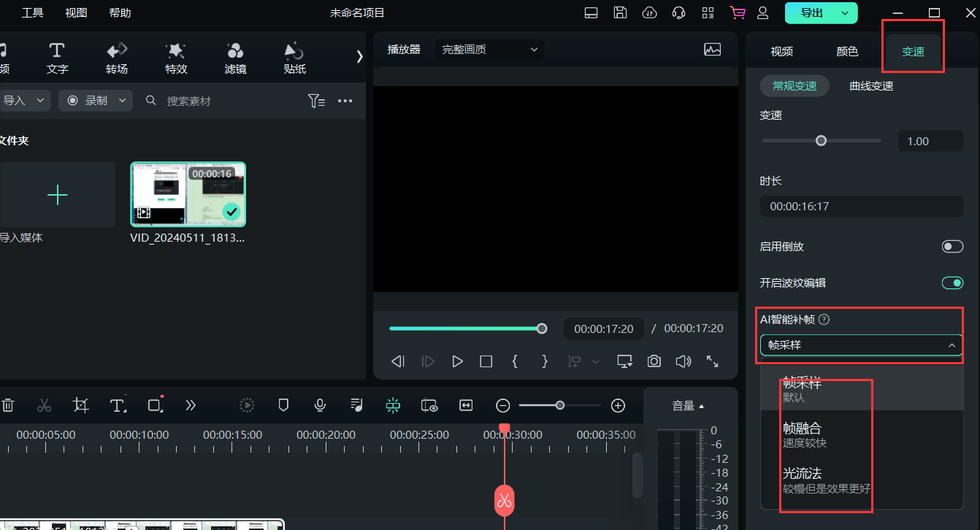Open the voiceover recording microphone tool
The height and width of the screenshot is (530, 980).
(x=319, y=405)
